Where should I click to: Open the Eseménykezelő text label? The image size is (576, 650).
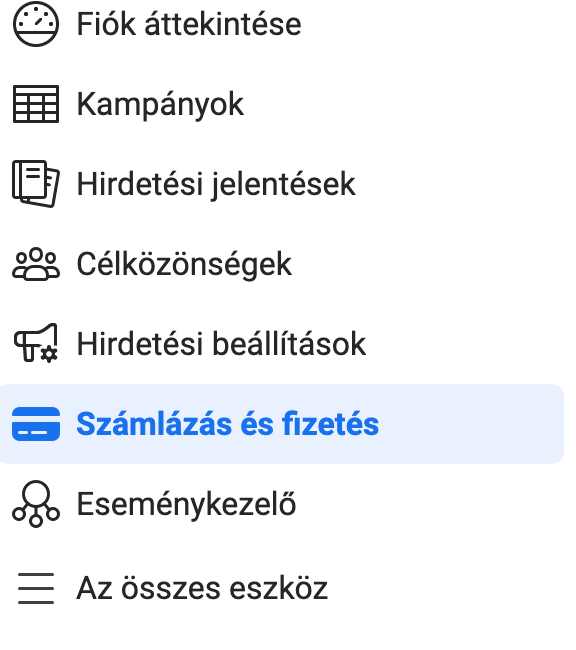point(186,504)
